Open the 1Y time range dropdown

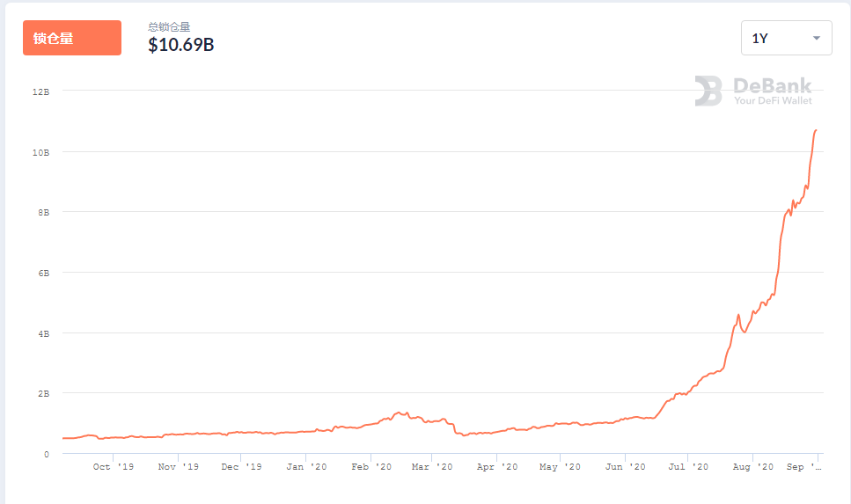click(786, 38)
